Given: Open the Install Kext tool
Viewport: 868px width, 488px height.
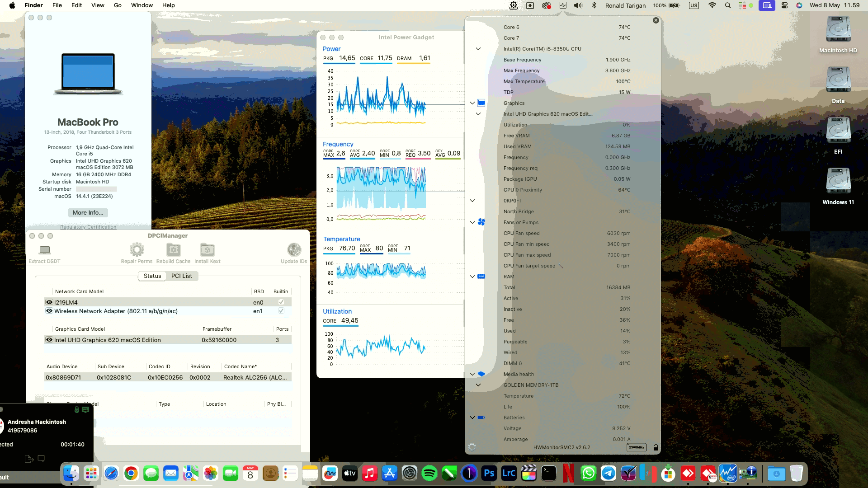Looking at the screenshot, I should click(x=207, y=250).
